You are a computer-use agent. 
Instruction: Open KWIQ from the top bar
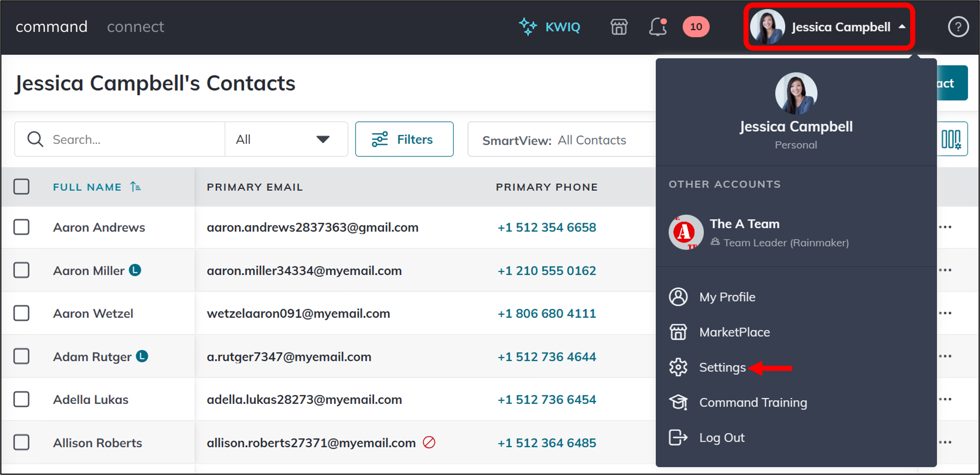point(550,27)
